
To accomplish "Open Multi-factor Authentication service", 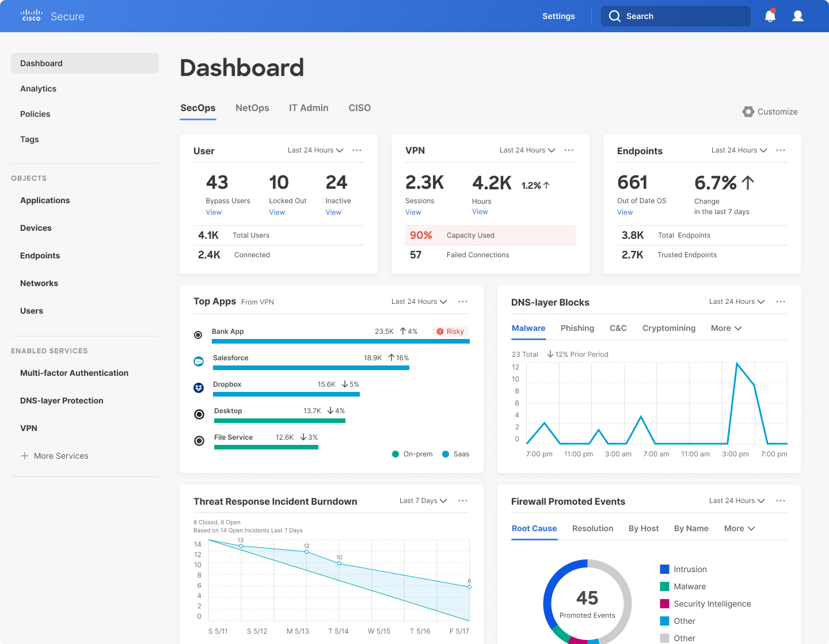I will point(74,373).
